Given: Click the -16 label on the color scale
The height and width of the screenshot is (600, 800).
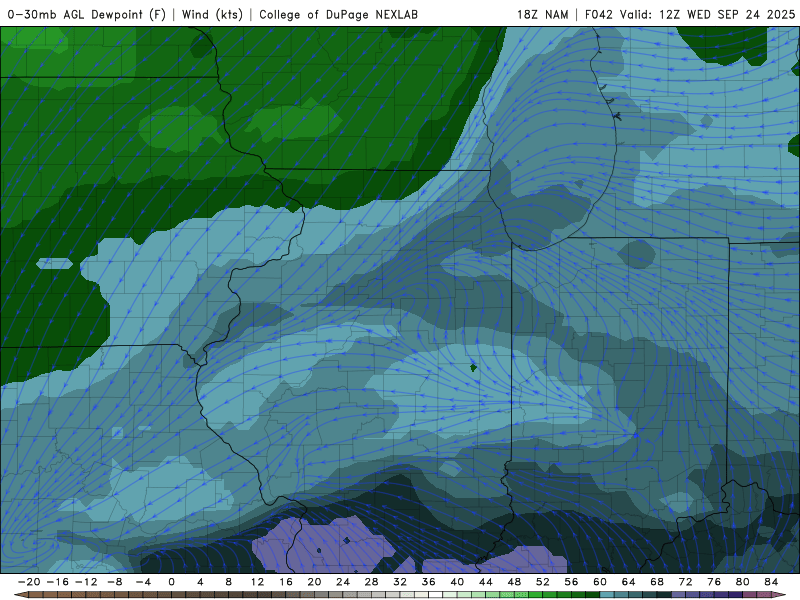Looking at the screenshot, I should (57, 582).
